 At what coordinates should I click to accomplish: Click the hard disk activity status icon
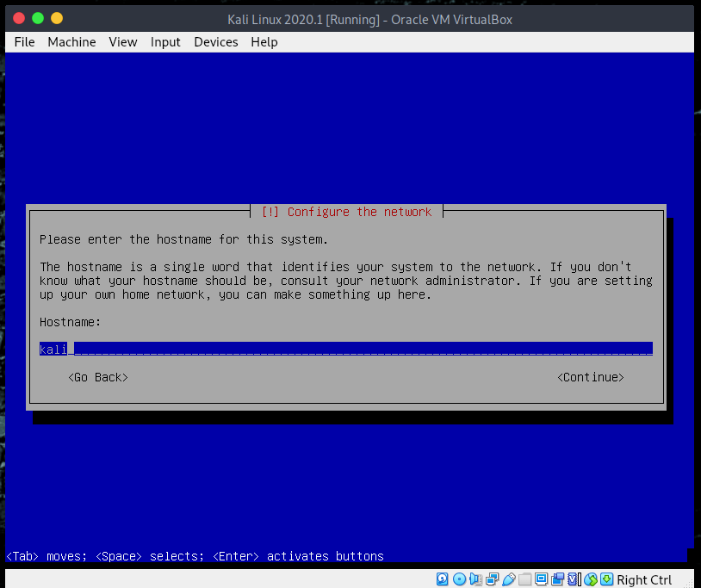[442, 579]
